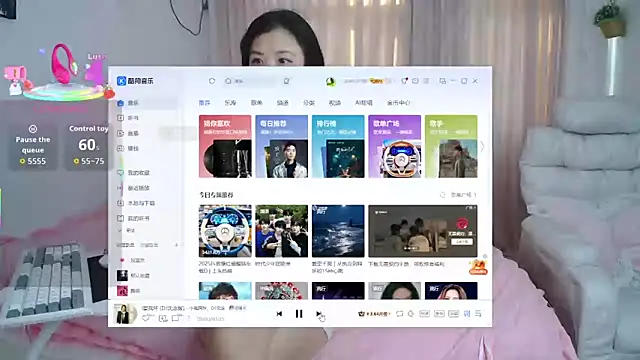Image resolution: width=640 pixels, height=360 pixels.
Task: Pause the current song
Action: point(299,314)
